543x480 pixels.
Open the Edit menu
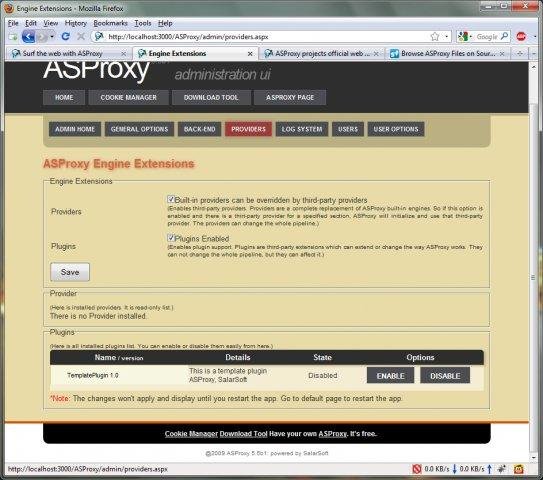click(31, 23)
